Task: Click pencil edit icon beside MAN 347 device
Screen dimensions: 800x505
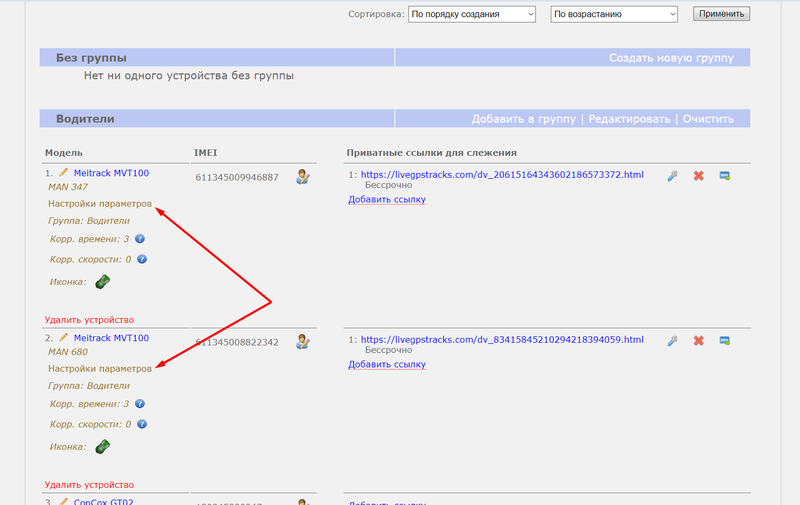Action: pyautogui.click(x=64, y=173)
